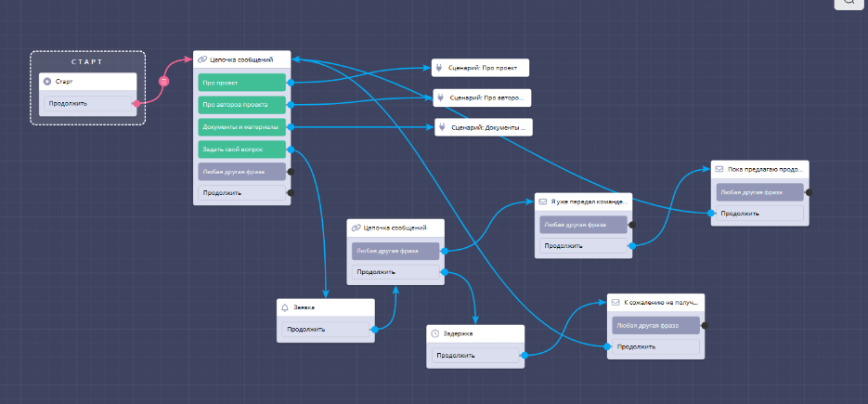Click the Задать свой вопрос option
Screen dimensions: 868x404
click(242, 149)
